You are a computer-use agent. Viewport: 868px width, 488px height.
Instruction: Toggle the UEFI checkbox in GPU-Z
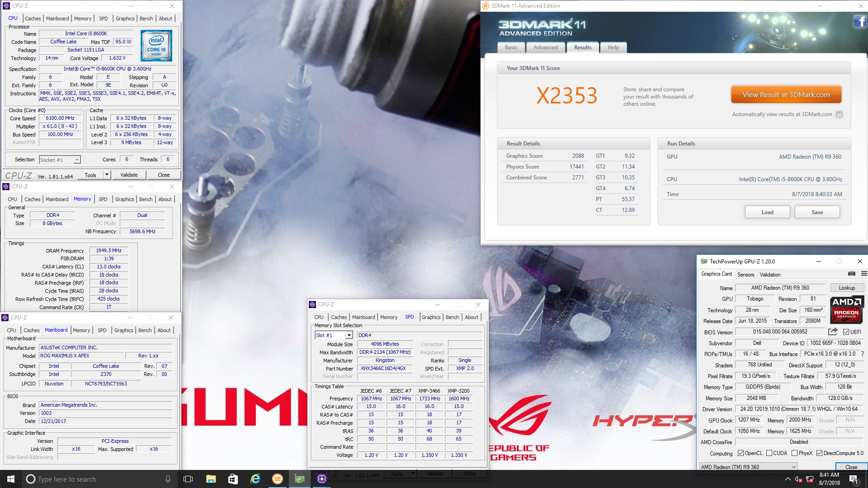[846, 332]
